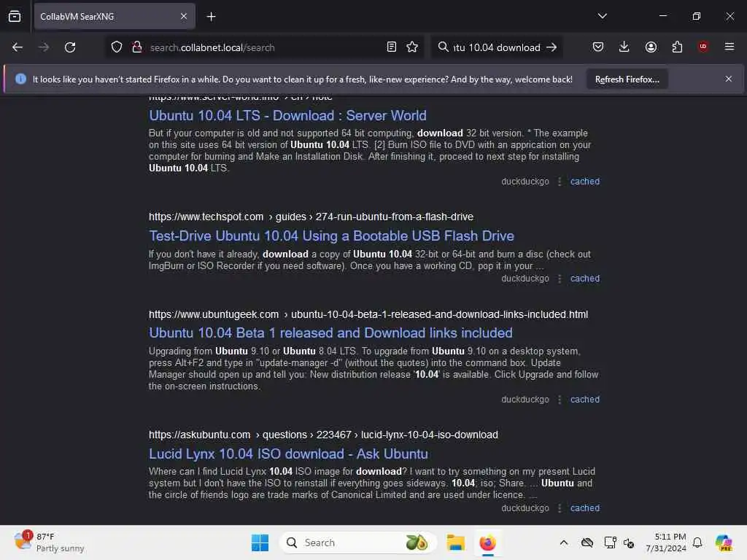Open the uBlock Origin extension icon
The height and width of the screenshot is (560, 747).
coord(703,47)
